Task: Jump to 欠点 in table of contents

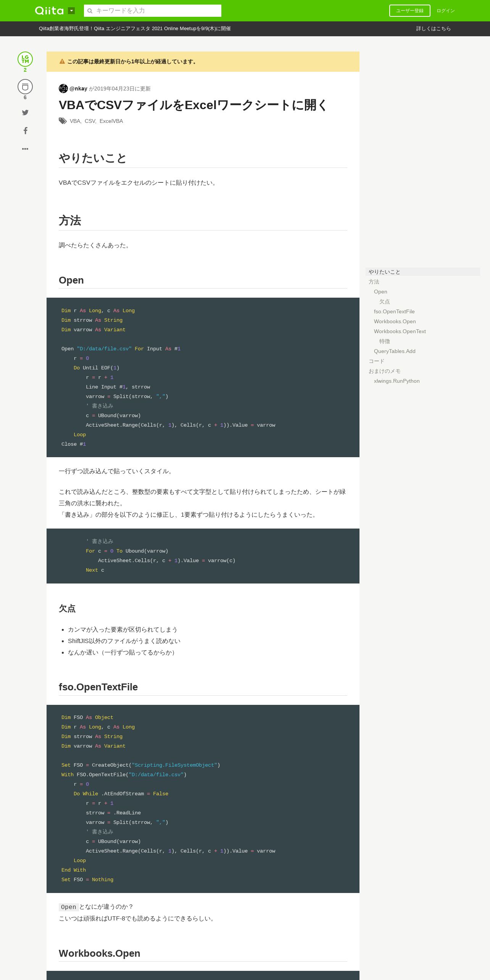Action: (385, 301)
